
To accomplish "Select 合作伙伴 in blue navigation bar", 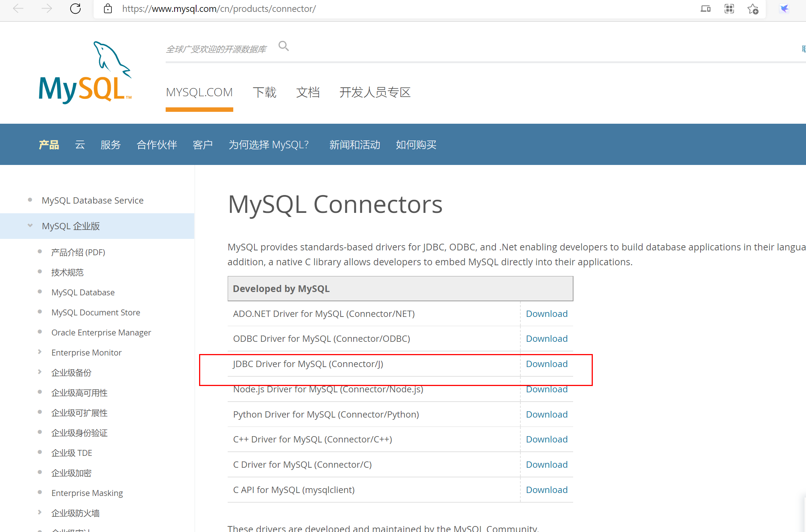I will [157, 145].
